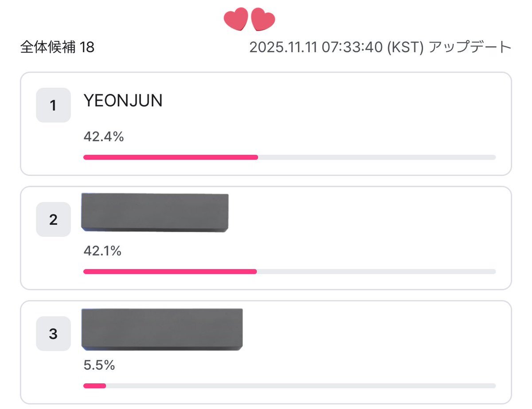The height and width of the screenshot is (409, 532).
Task: Click the grey unfilled part of YEONJUN's bar
Action: [377, 157]
